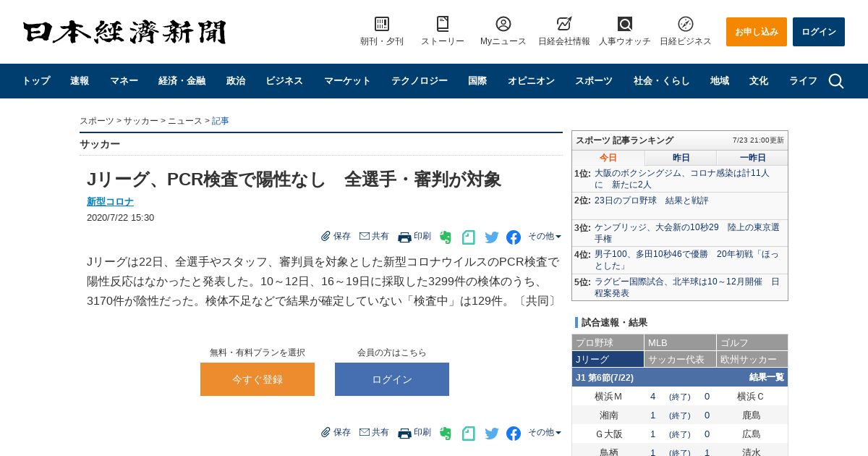The height and width of the screenshot is (456, 868).
Task: Click the teal note icon below the article
Action: (x=469, y=434)
